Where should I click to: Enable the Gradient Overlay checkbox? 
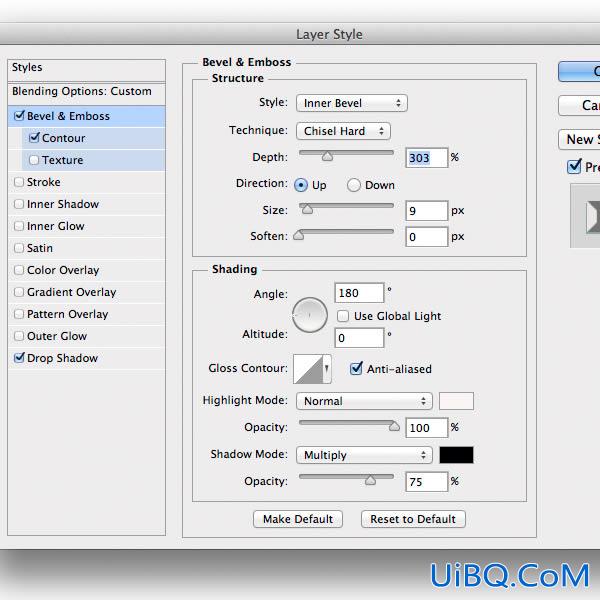(x=19, y=292)
